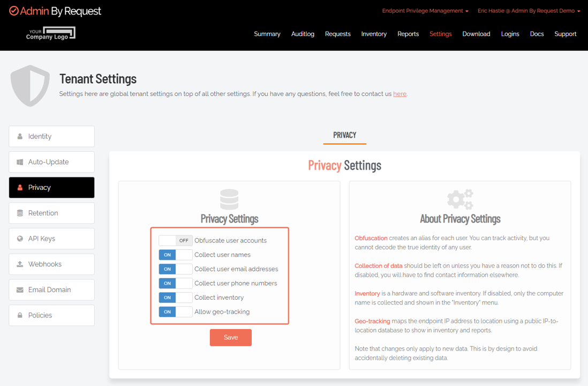The height and width of the screenshot is (386, 588).
Task: Expand Eric Hastie account dropdown
Action: [529, 11]
